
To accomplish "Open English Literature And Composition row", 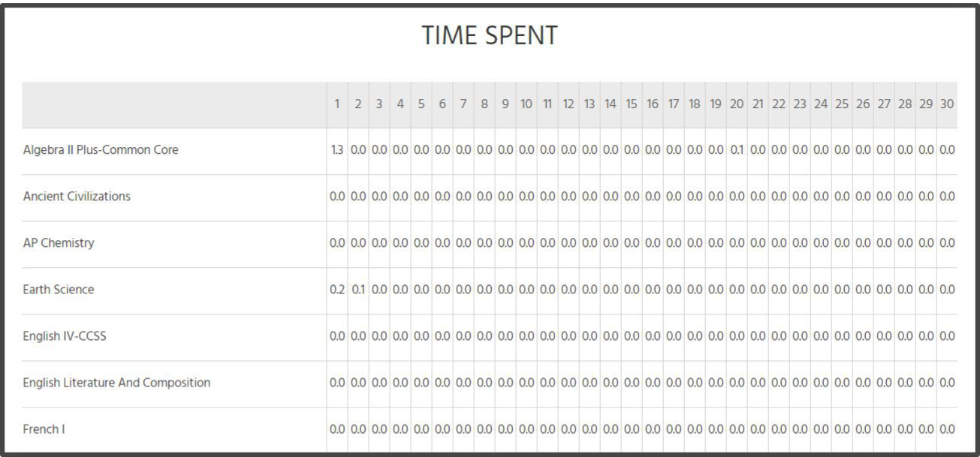I will tap(116, 383).
